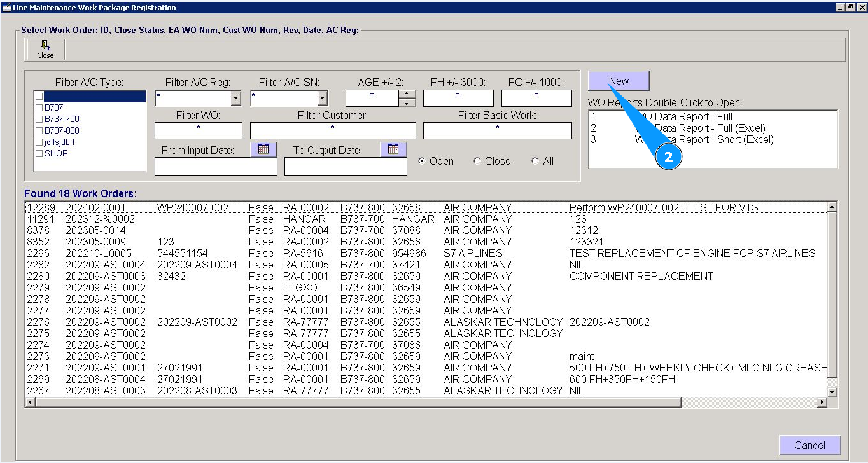Open the To Output Date calendar picker

click(x=393, y=149)
